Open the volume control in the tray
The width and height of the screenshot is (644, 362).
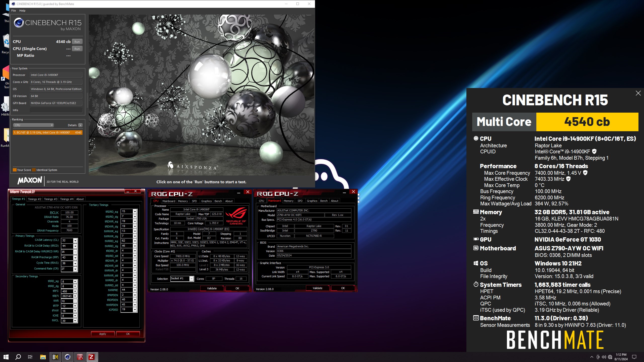(x=604, y=357)
